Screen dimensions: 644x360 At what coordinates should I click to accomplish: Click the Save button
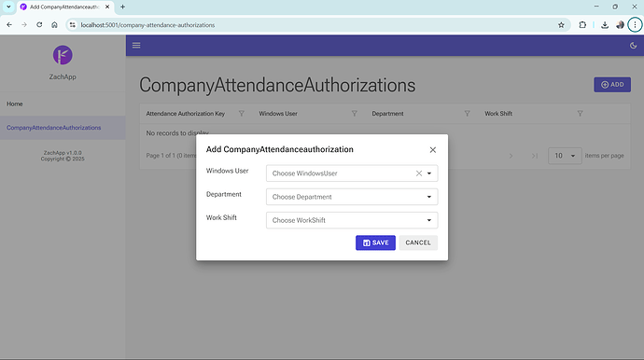click(x=375, y=242)
